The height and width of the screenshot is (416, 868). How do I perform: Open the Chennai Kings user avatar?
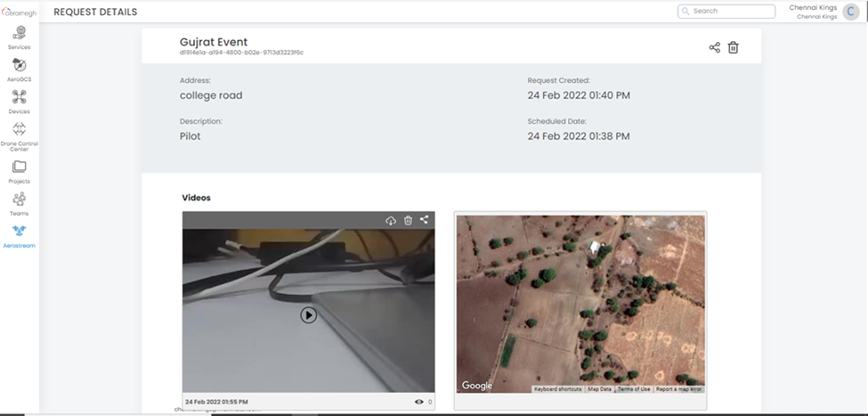tap(850, 12)
